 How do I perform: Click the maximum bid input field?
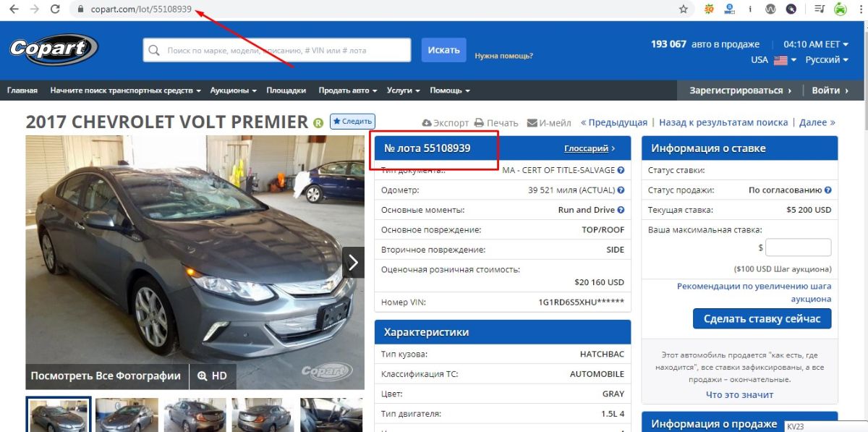click(x=798, y=247)
